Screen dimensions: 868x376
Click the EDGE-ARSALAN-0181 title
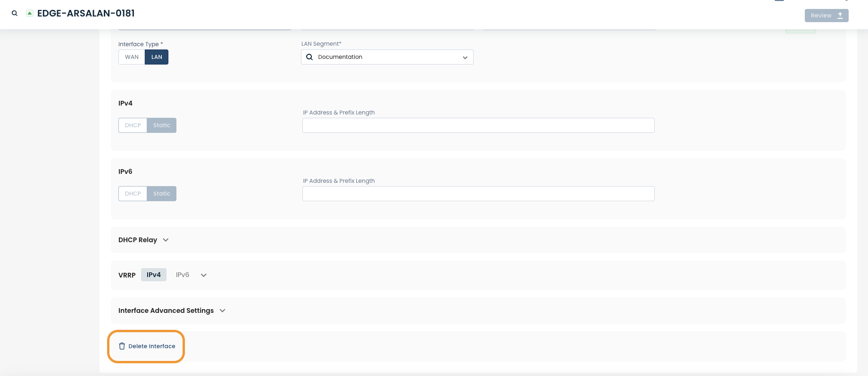pos(86,13)
